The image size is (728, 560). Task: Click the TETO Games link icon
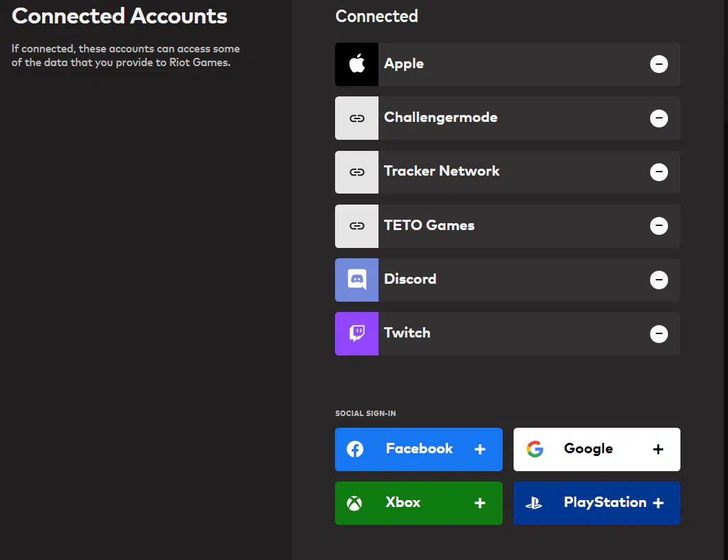click(356, 226)
